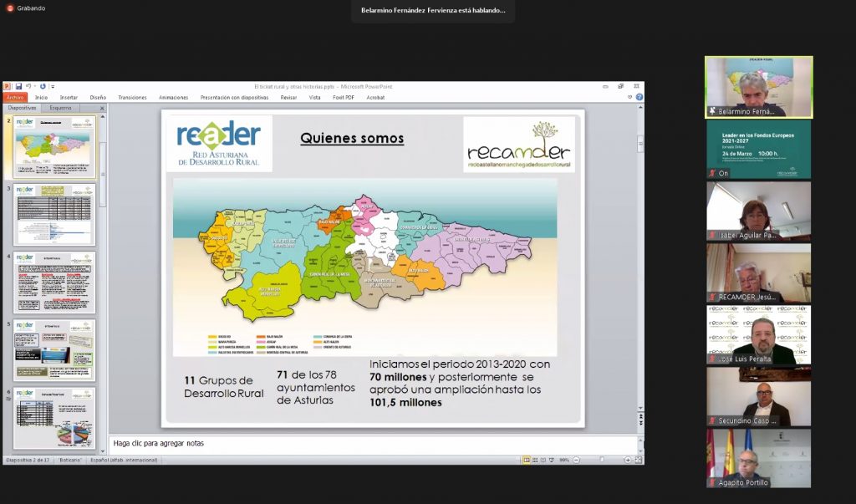Close the slides thumbnail pane
Viewport: 856px width, 504px height.
coord(102,108)
